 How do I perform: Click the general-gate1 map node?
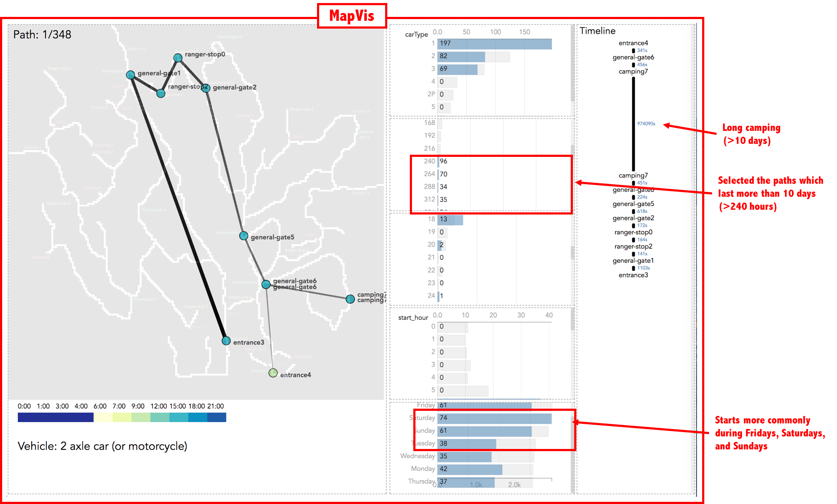coord(130,75)
